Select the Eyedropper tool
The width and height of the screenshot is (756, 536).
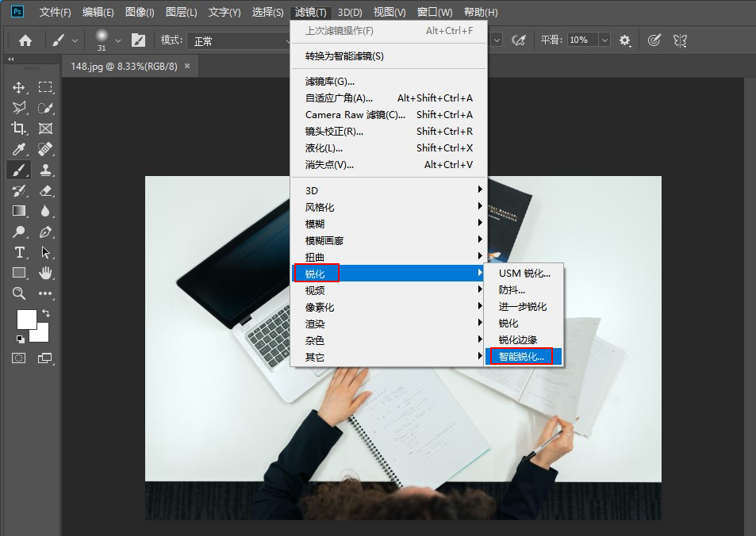tap(19, 149)
